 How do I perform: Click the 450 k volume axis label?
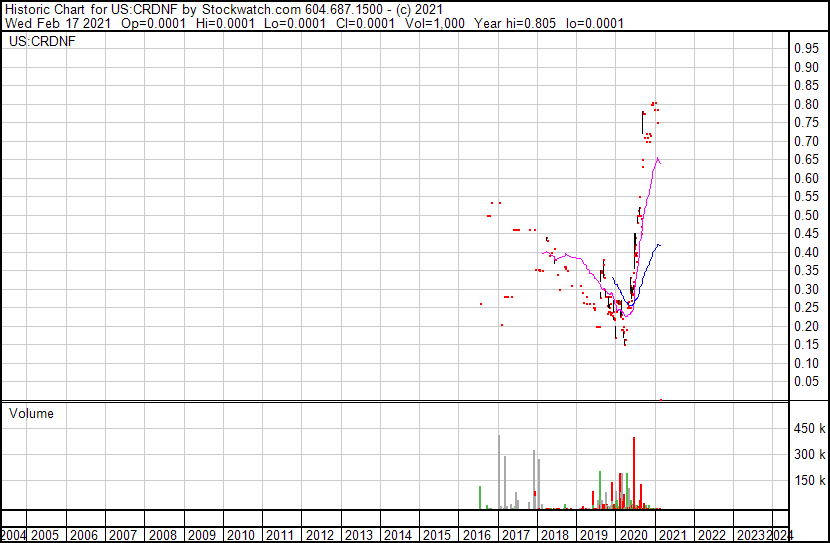pyautogui.click(x=809, y=428)
